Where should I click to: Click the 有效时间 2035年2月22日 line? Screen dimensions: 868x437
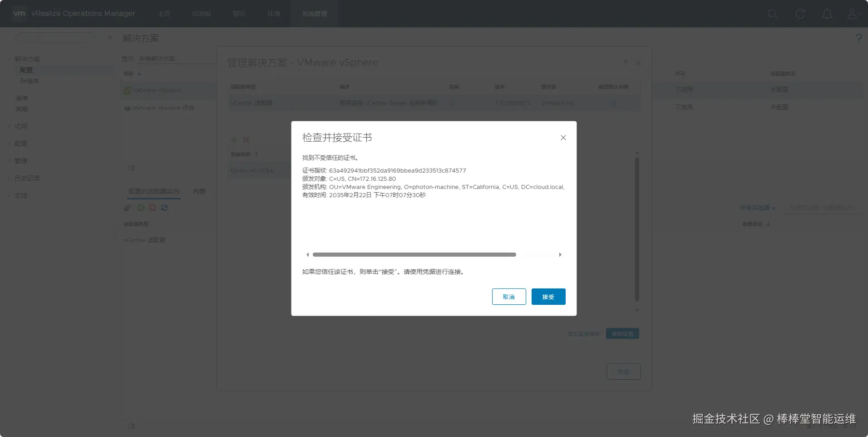(364, 195)
